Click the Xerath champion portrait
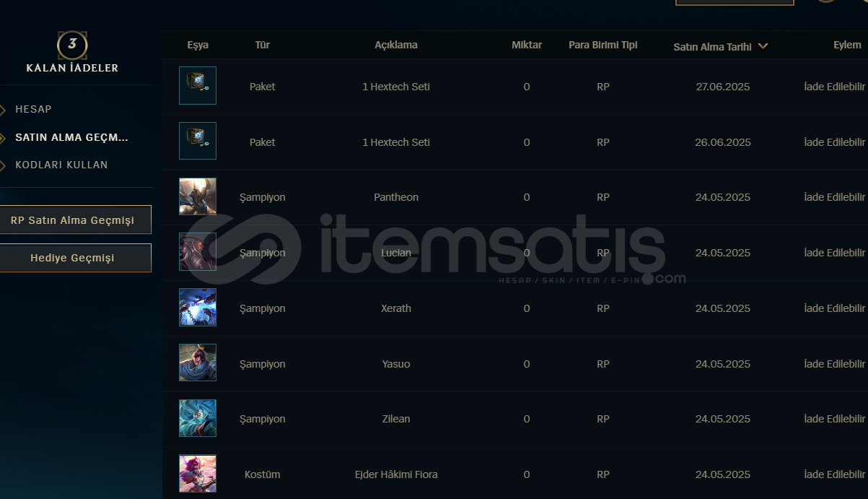This screenshot has width=868, height=499. click(198, 308)
